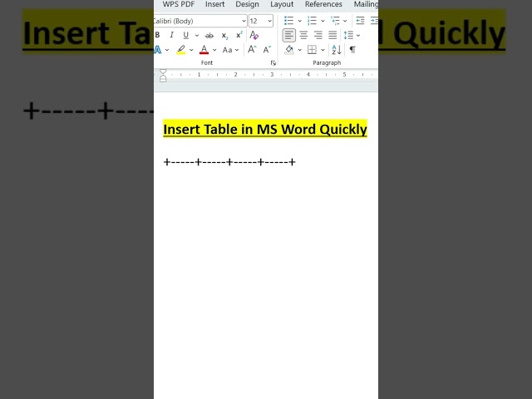The width and height of the screenshot is (532, 399).
Task: Click the horizontal ruler at mark 3
Action: click(x=272, y=75)
